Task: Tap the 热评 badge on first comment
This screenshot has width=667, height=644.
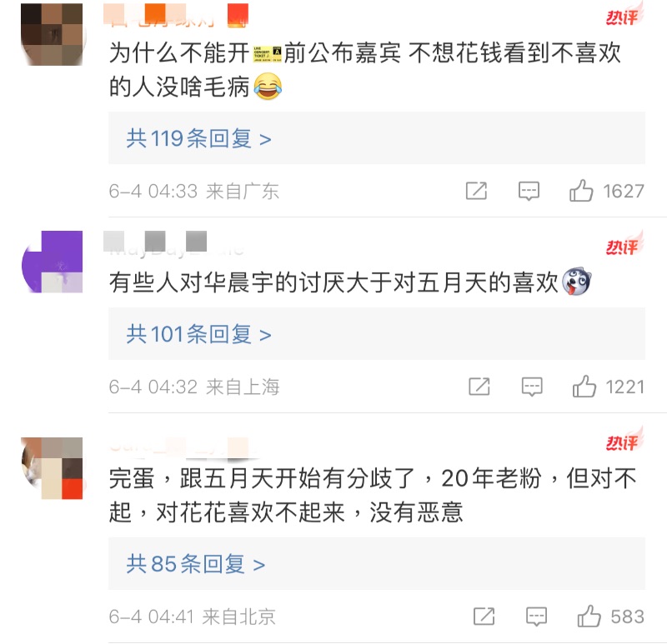Action: coord(624,15)
